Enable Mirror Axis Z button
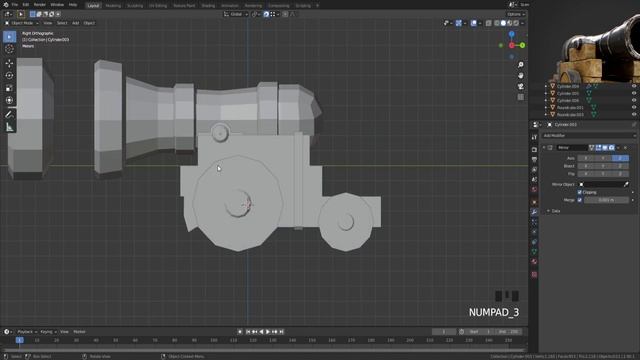This screenshot has height=360, width=640. (620, 158)
